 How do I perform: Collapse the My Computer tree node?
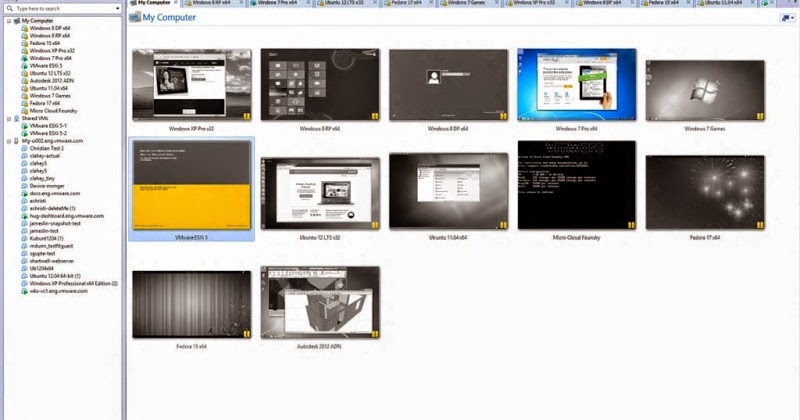[9, 21]
